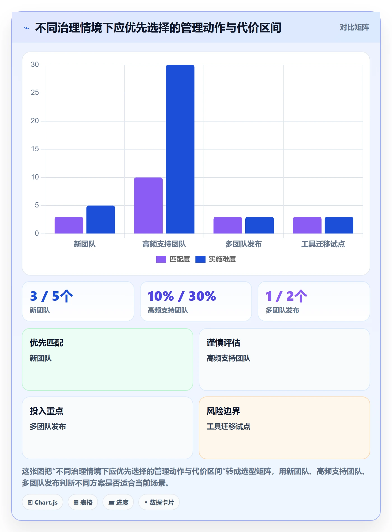
Task: Open the 投入重点 card
Action: tap(108, 428)
